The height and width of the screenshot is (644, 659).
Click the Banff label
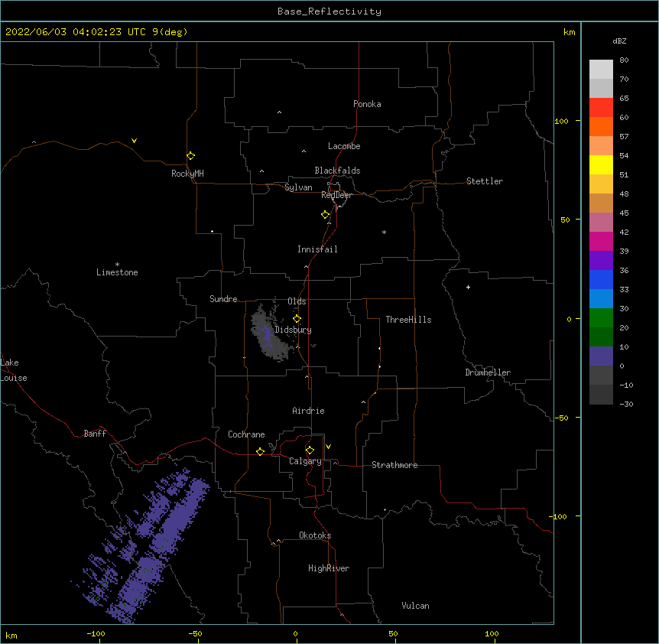click(95, 434)
